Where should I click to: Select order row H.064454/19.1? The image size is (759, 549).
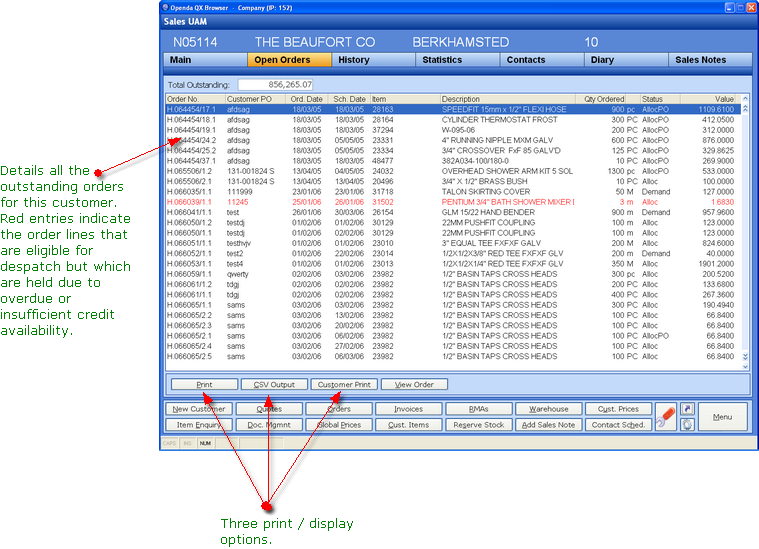453,130
